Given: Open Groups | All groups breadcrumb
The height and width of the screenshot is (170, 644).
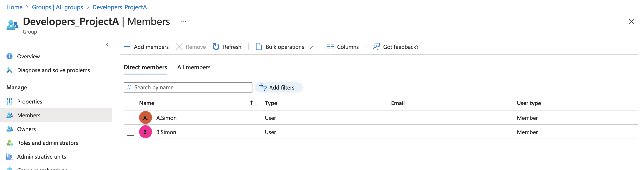Looking at the screenshot, I should click(57, 7).
